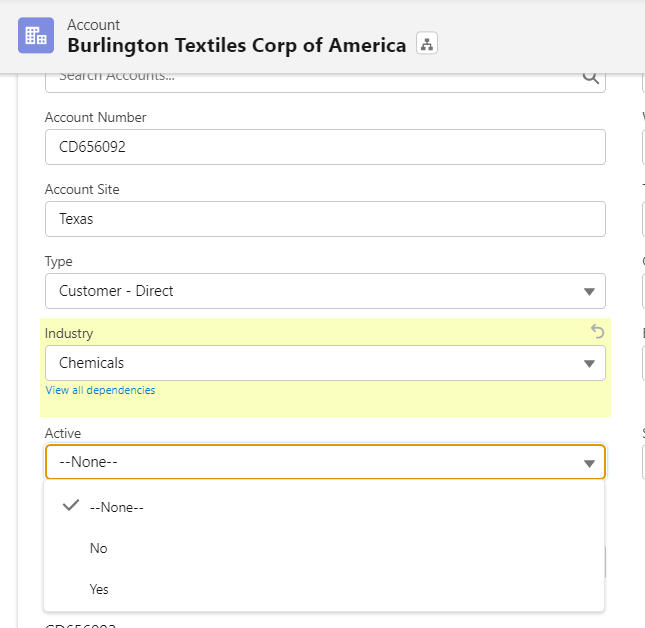This screenshot has width=645, height=628.
Task: Focus the Account Number field
Action: 325,147
